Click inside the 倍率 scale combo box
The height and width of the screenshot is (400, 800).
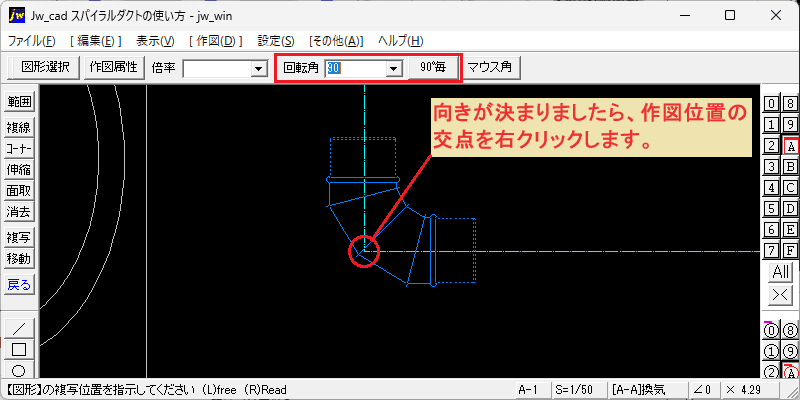217,68
